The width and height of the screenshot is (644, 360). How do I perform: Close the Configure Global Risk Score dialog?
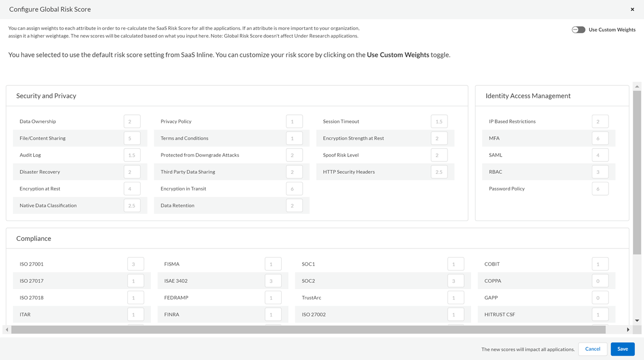tap(632, 10)
